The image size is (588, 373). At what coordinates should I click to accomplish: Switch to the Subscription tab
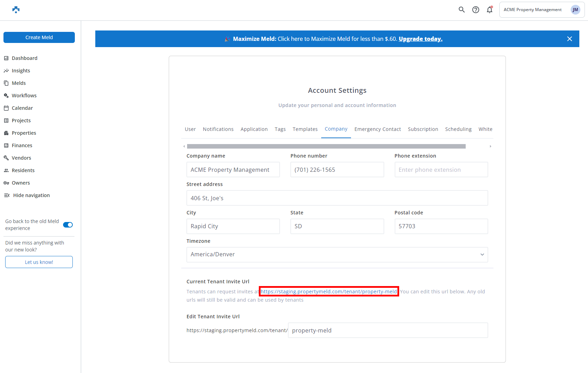pos(423,129)
